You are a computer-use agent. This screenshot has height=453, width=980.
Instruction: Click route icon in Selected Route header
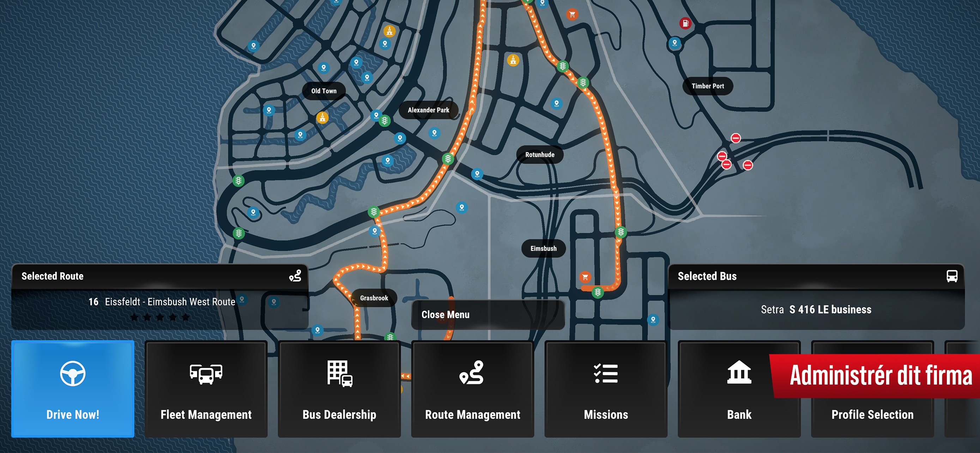coord(295,276)
